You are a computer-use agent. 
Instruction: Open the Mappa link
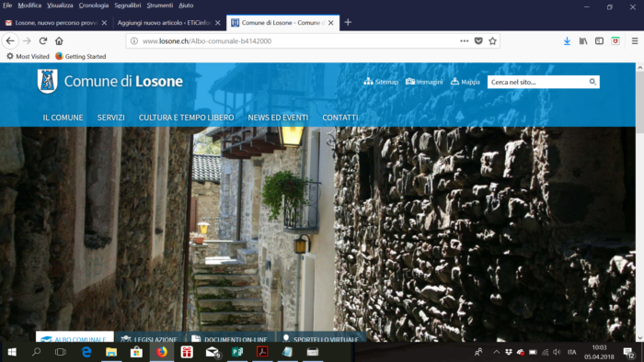465,82
